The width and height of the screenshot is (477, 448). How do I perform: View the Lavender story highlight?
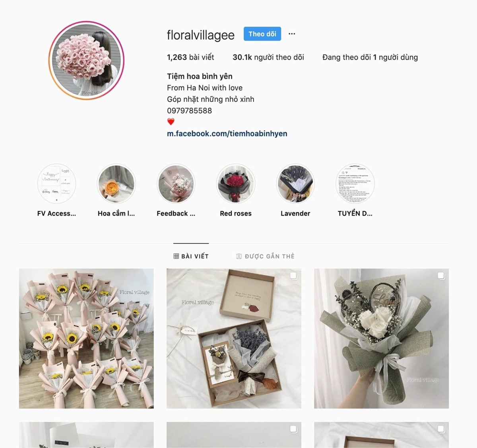295,184
